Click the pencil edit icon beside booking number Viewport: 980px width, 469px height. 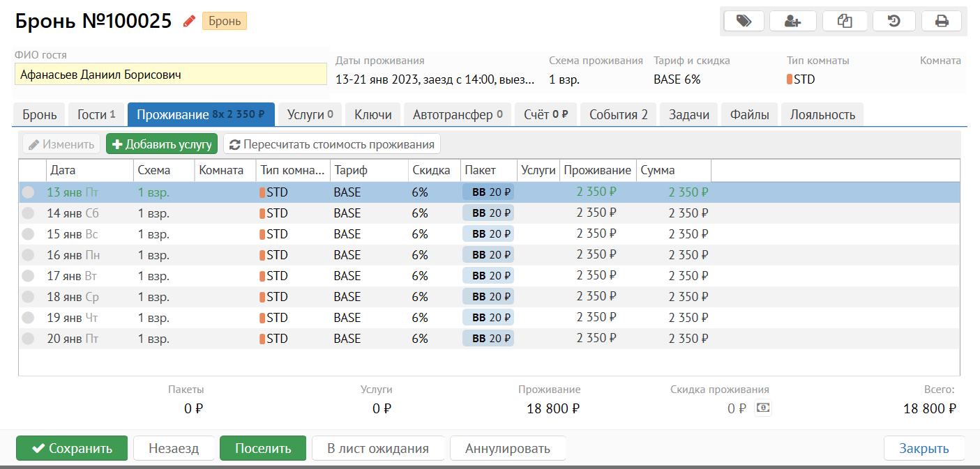point(189,22)
